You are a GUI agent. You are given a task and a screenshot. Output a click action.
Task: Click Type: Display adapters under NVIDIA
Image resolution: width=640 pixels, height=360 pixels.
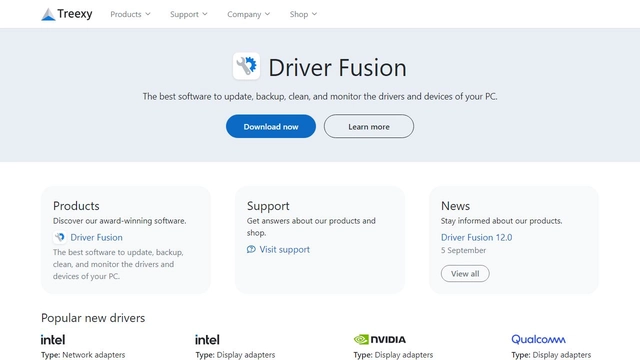(x=393, y=355)
